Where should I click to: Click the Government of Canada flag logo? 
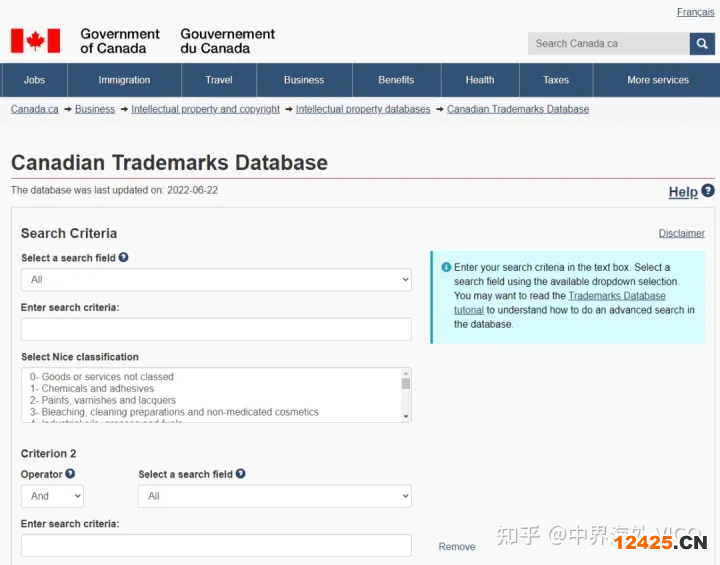(36, 41)
